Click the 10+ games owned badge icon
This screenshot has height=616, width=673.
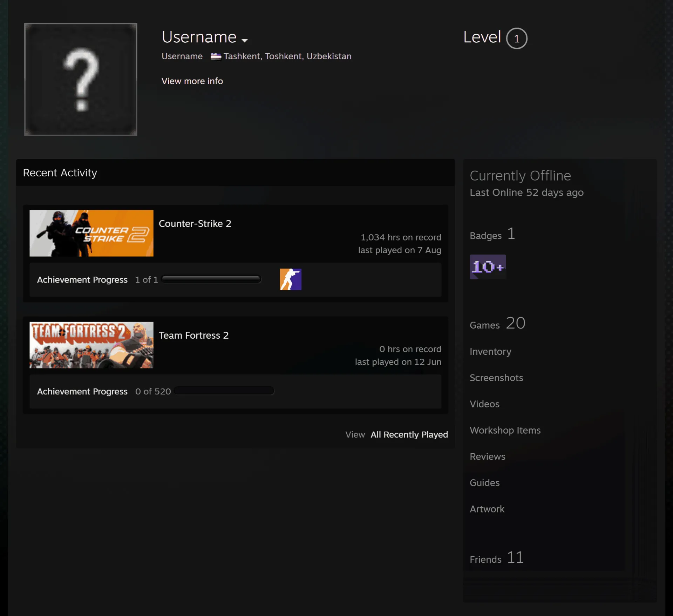point(488,267)
